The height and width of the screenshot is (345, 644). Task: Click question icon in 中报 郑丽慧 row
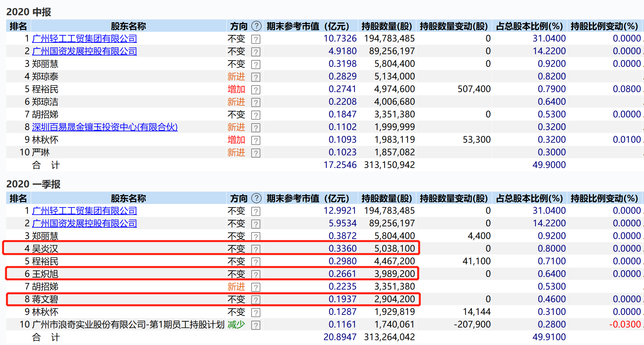[x=256, y=65]
